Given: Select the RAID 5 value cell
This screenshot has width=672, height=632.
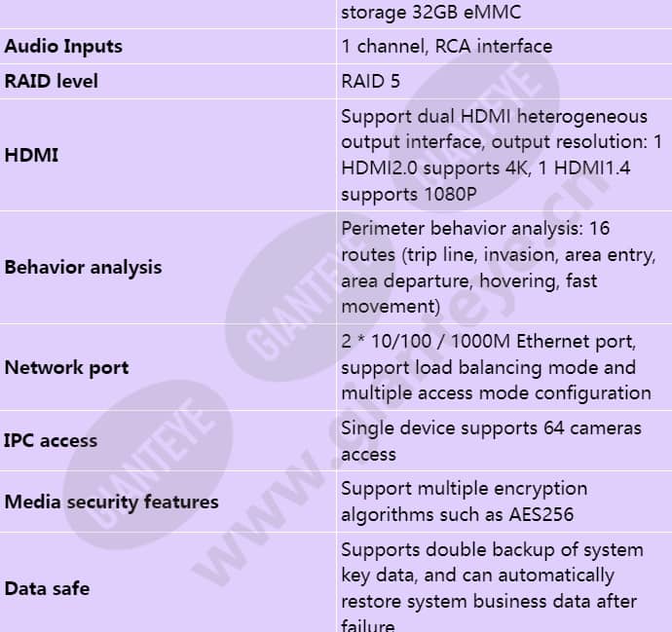Looking at the screenshot, I should (x=370, y=82).
